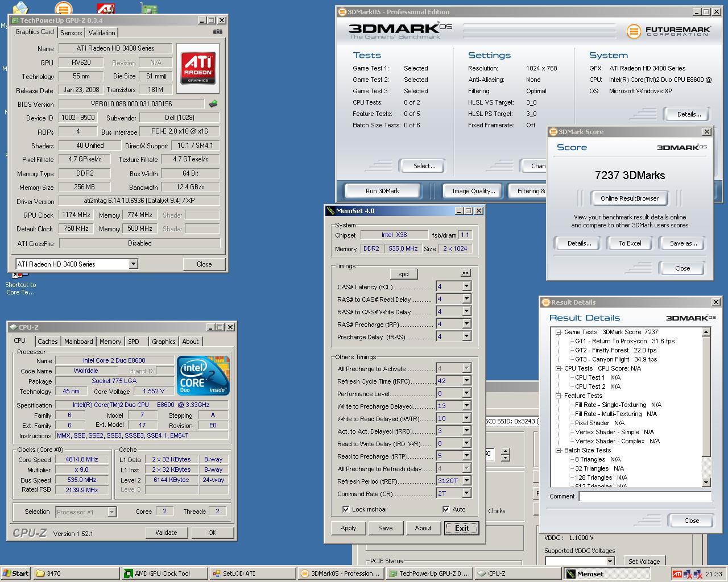Click the Image Quality... button in 3DMark05

coord(473,191)
